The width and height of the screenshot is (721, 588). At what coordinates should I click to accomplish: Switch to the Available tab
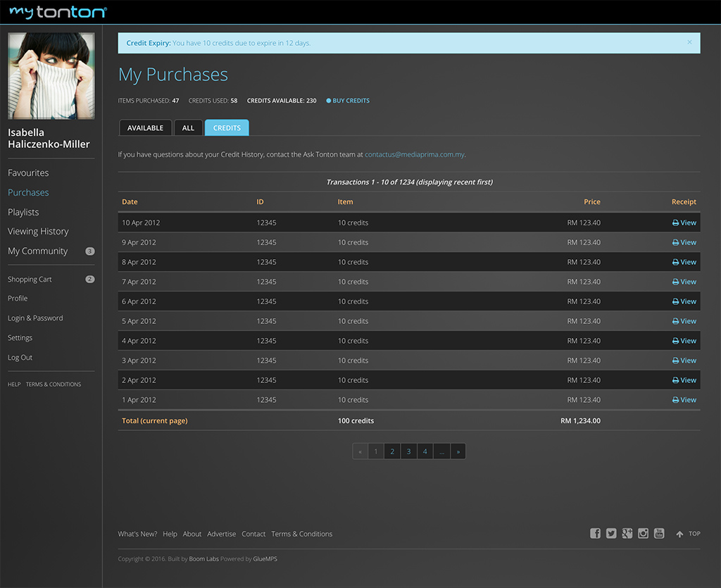point(145,128)
